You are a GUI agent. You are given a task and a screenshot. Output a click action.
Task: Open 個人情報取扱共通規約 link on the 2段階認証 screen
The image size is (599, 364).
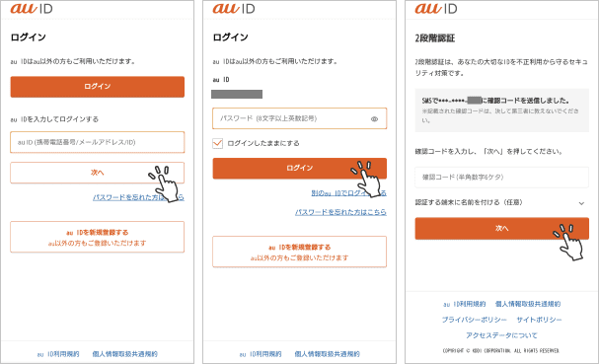pyautogui.click(x=528, y=304)
